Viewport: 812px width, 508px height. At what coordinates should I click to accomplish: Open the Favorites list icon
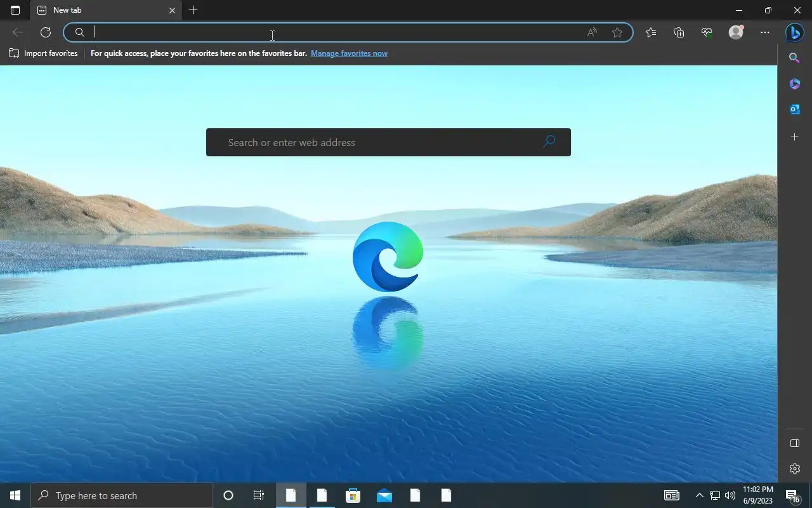(x=651, y=32)
